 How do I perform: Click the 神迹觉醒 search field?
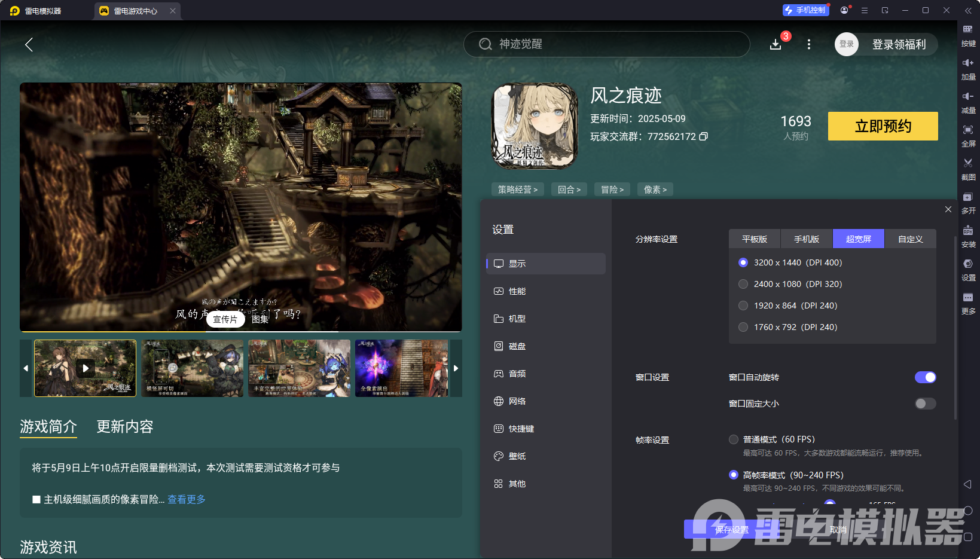[x=606, y=44]
